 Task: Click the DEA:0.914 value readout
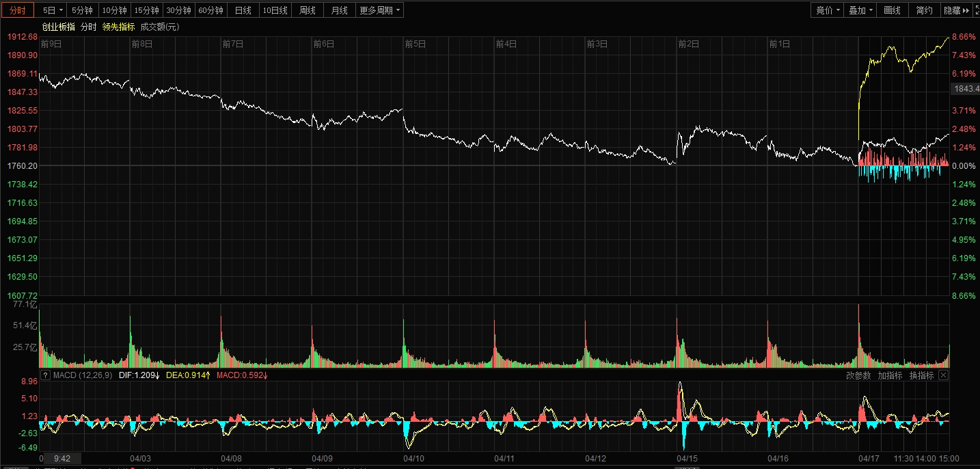pos(188,375)
